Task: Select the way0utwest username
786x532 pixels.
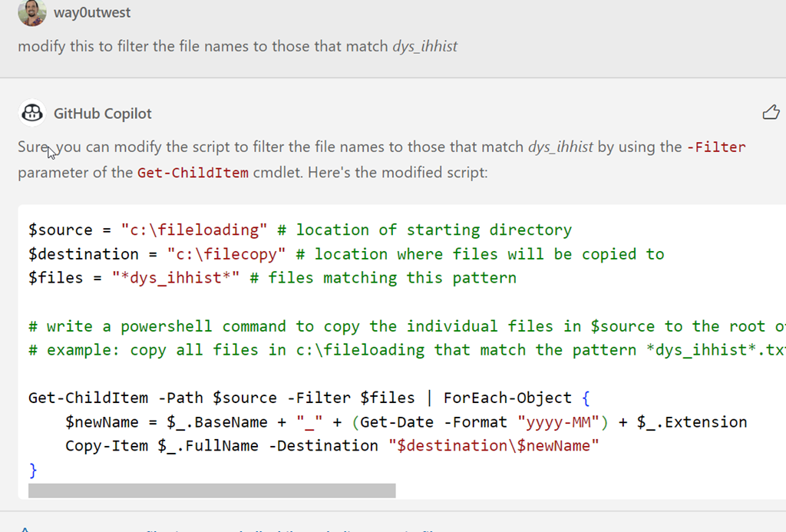Action: pyautogui.click(x=92, y=13)
